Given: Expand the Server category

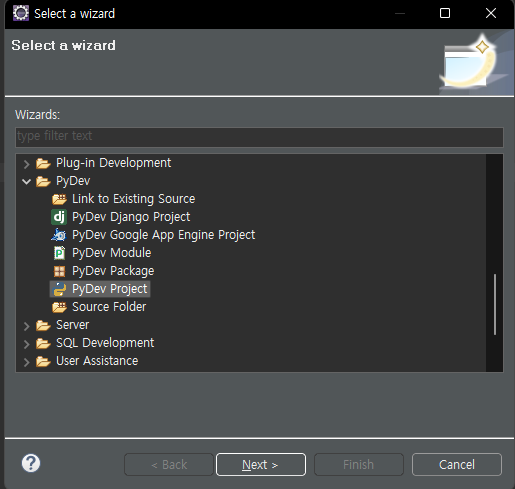Looking at the screenshot, I should pyautogui.click(x=26, y=326).
